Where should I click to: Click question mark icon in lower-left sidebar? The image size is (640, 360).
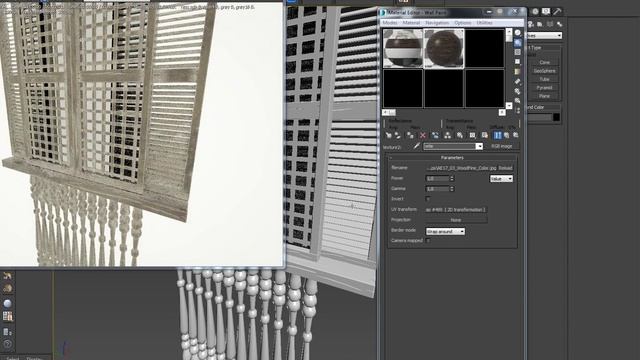[7, 344]
